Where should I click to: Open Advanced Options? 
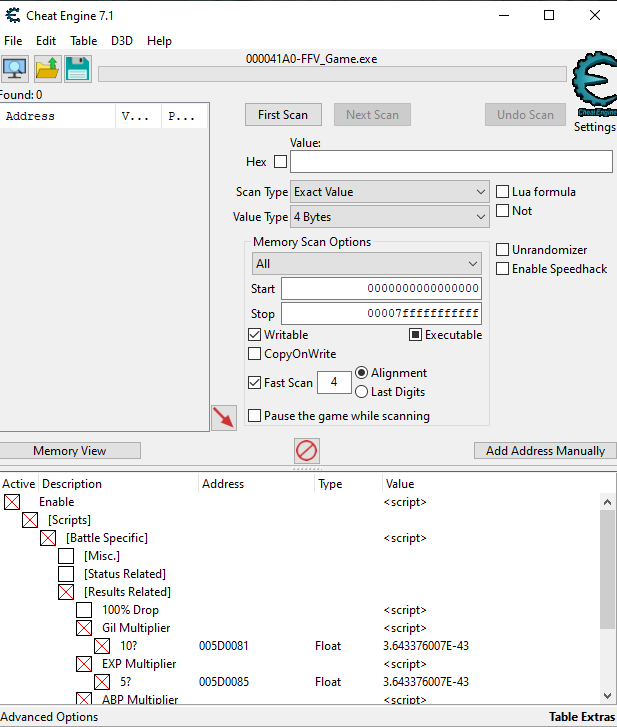point(49,717)
